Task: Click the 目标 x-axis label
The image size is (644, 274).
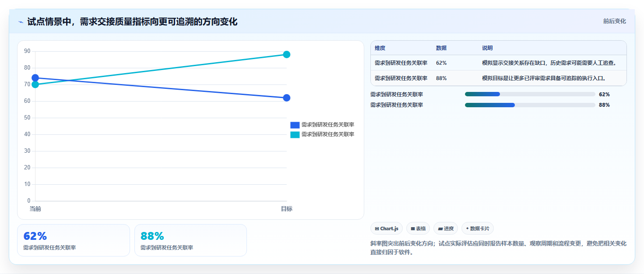Action: point(286,209)
